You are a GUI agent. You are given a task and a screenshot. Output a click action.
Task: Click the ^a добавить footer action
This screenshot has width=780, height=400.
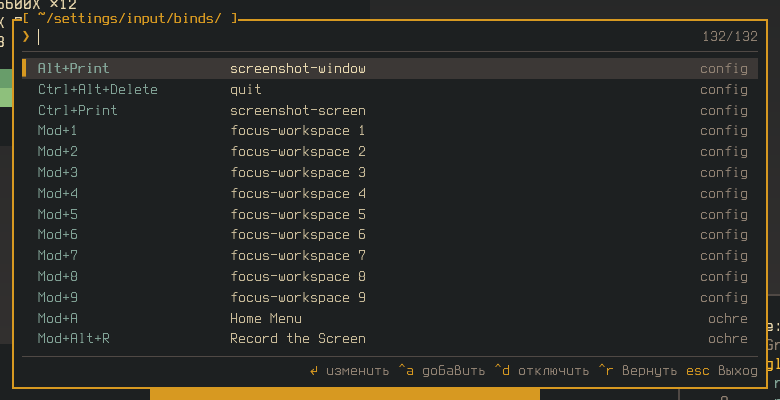(x=441, y=371)
